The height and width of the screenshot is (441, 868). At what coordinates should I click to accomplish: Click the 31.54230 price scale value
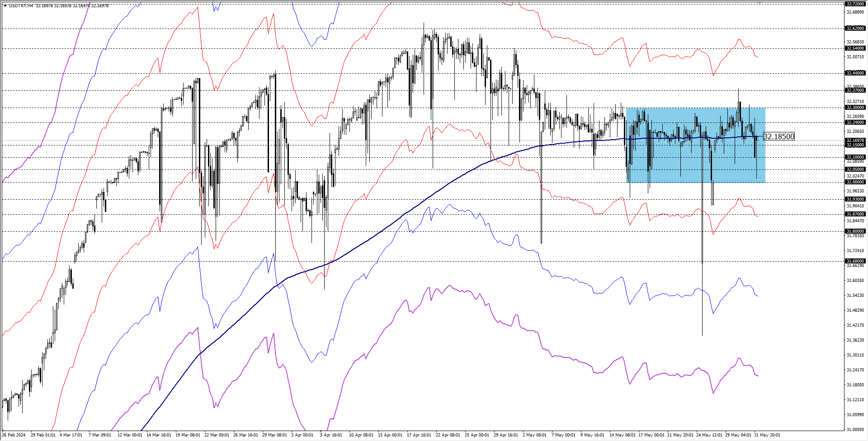click(855, 296)
